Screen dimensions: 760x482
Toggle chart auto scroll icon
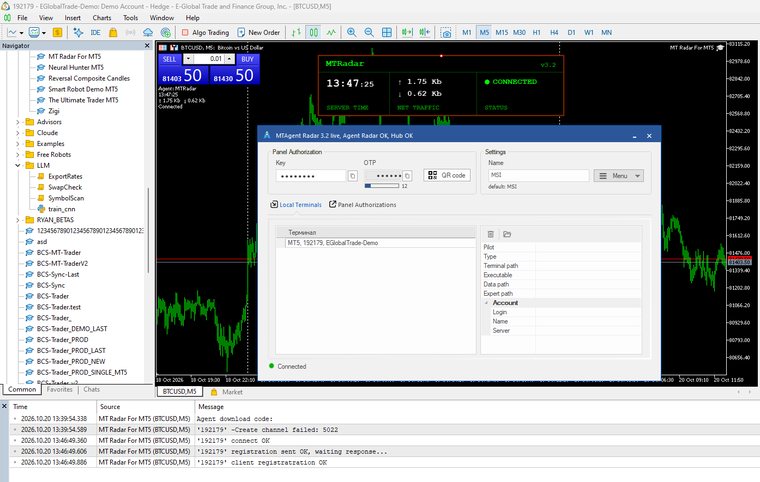tap(407, 32)
